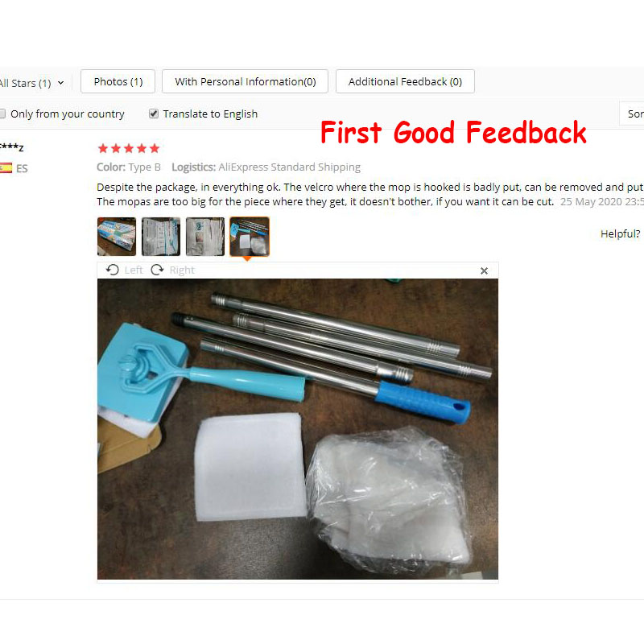
Task: Open the first review thumbnail of the box
Action: [117, 237]
